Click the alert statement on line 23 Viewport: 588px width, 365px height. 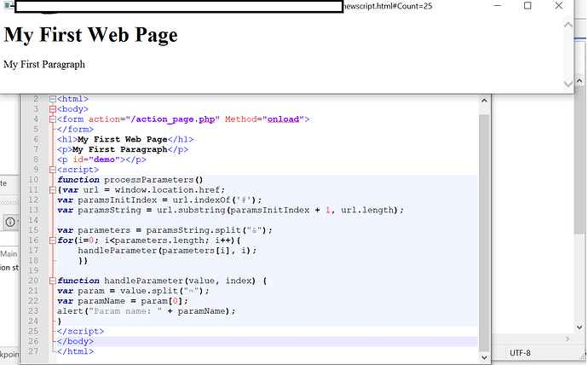point(147,311)
